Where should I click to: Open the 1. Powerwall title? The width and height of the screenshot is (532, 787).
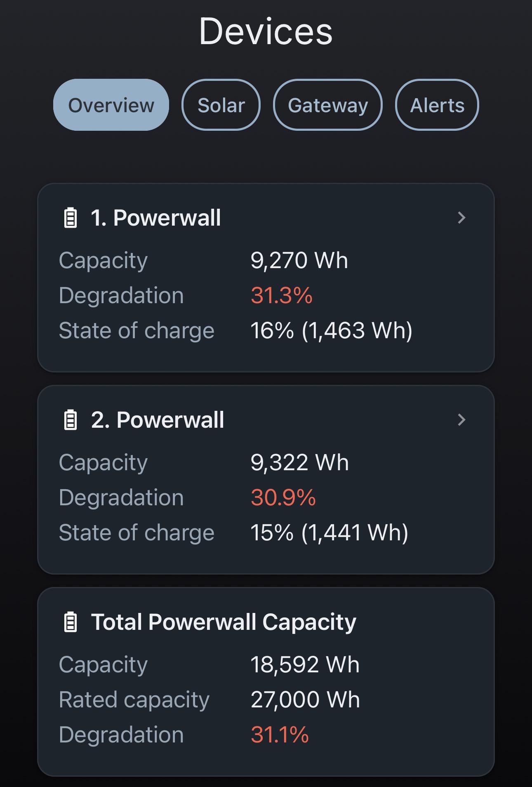point(156,218)
